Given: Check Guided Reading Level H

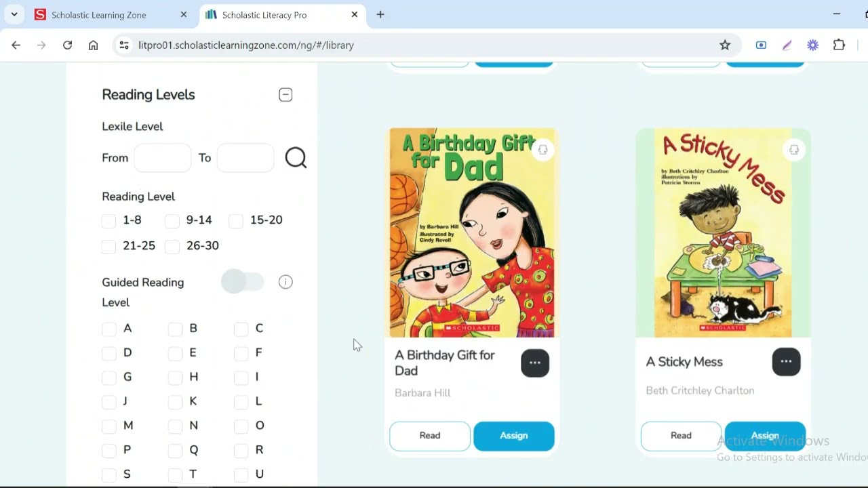Looking at the screenshot, I should tap(175, 378).
